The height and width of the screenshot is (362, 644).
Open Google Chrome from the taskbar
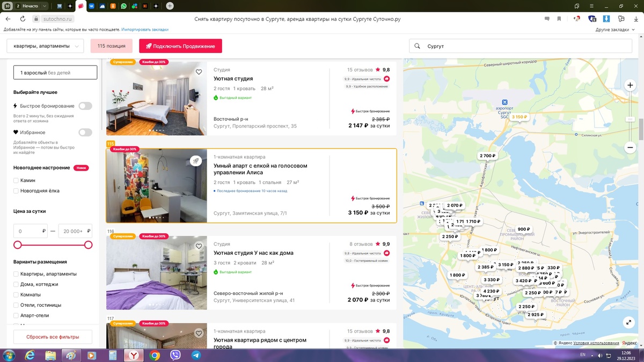click(x=155, y=355)
